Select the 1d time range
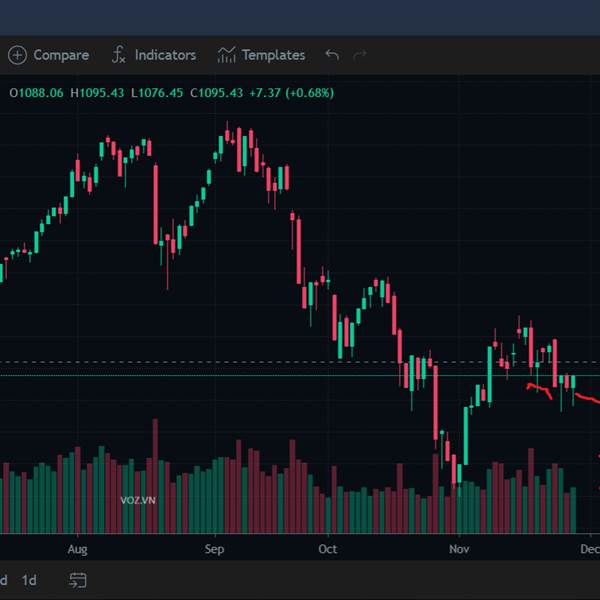 point(29,580)
